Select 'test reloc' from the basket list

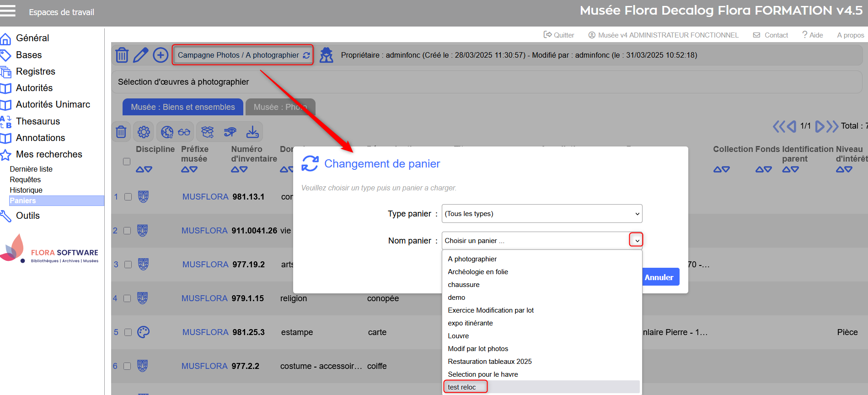[462, 387]
